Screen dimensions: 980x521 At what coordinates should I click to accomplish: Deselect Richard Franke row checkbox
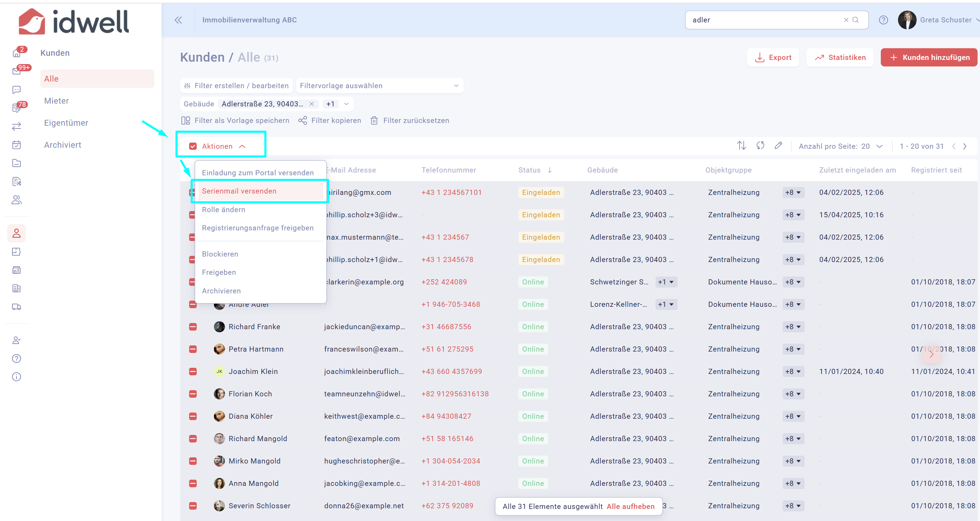pos(193,327)
